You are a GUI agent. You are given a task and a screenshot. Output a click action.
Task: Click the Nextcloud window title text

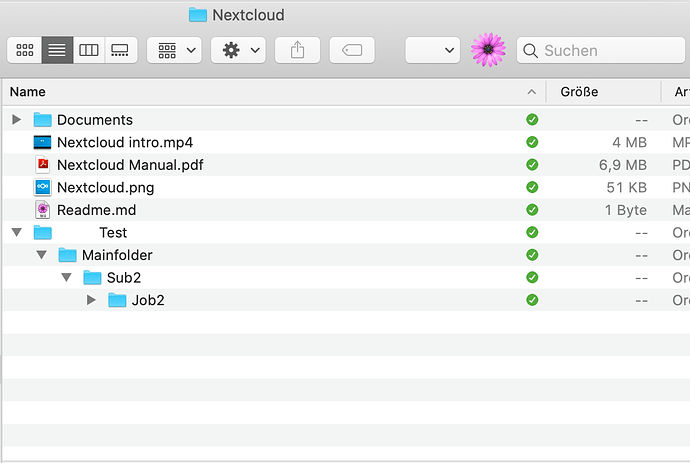tap(248, 15)
